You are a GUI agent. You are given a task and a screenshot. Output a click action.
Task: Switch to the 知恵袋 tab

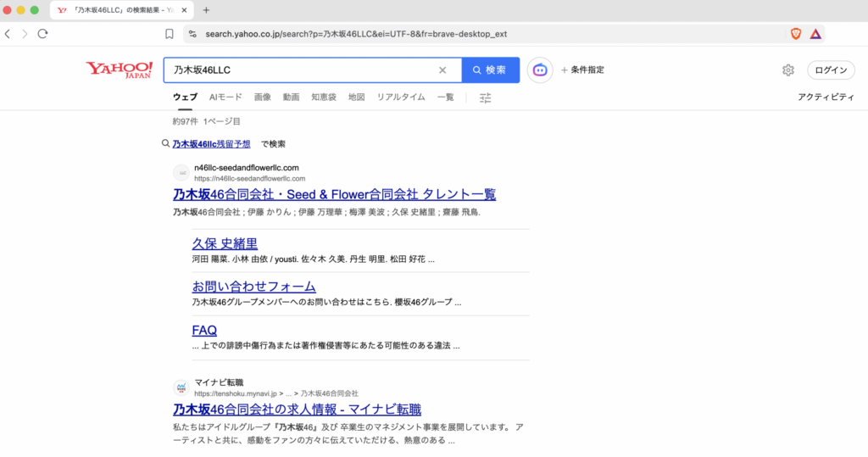coord(324,98)
